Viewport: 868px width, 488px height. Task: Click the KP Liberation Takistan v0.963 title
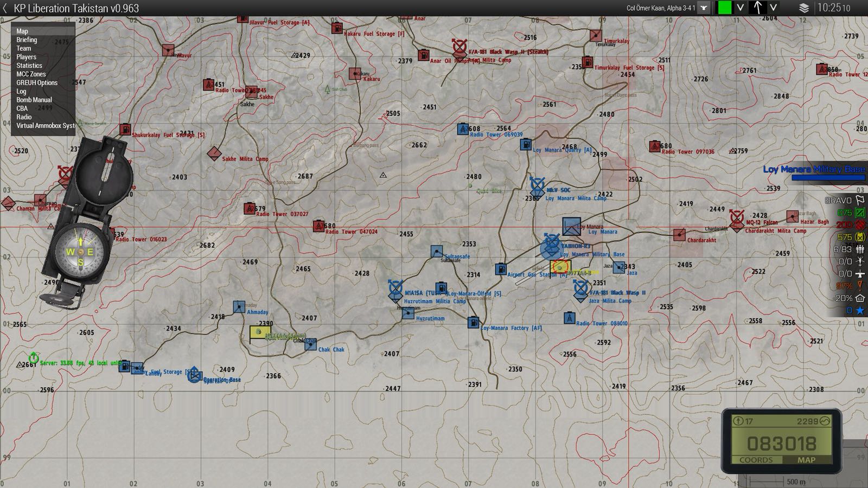tap(76, 8)
